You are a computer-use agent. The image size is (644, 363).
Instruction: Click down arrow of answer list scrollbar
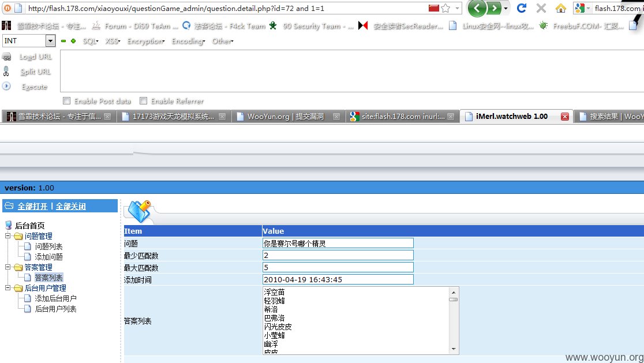(454, 349)
